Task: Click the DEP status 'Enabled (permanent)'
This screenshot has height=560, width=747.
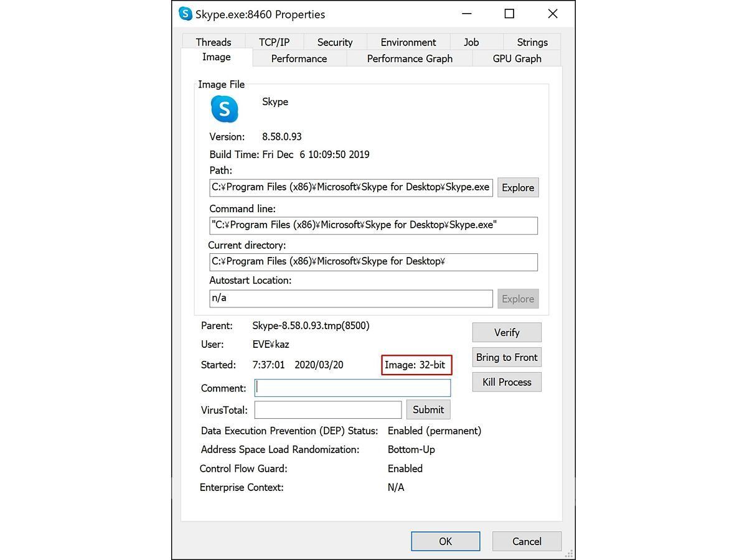Action: 435,431
